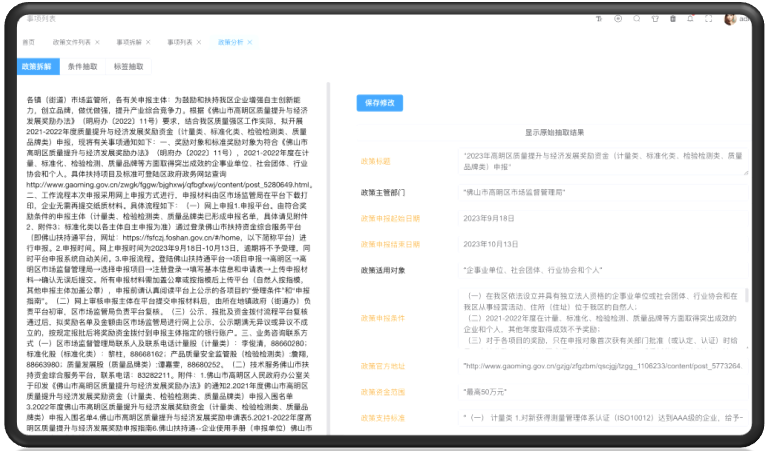The width and height of the screenshot is (769, 451).
Task: Click the 政策申报条件 text area
Action: [601, 318]
